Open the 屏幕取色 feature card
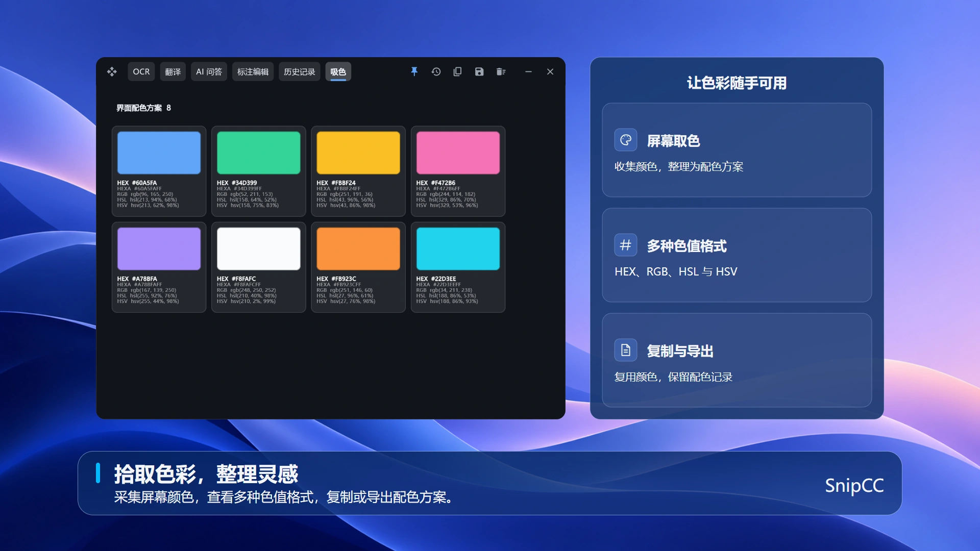 (737, 150)
